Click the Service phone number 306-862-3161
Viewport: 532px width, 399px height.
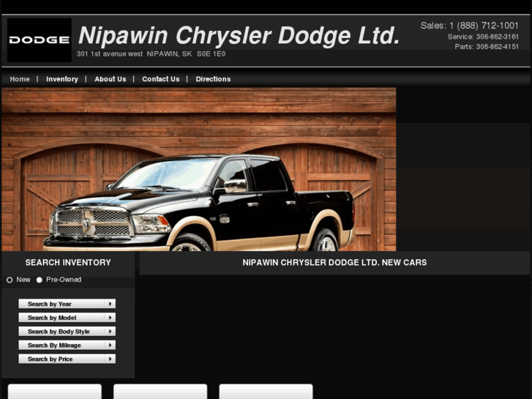(x=498, y=37)
